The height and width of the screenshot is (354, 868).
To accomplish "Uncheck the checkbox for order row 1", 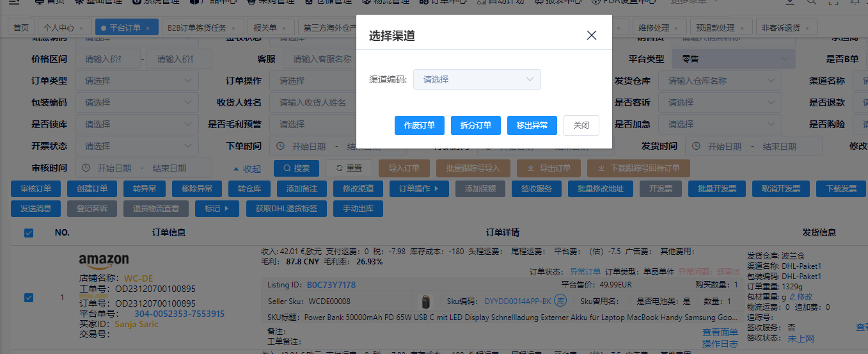I will (29, 298).
